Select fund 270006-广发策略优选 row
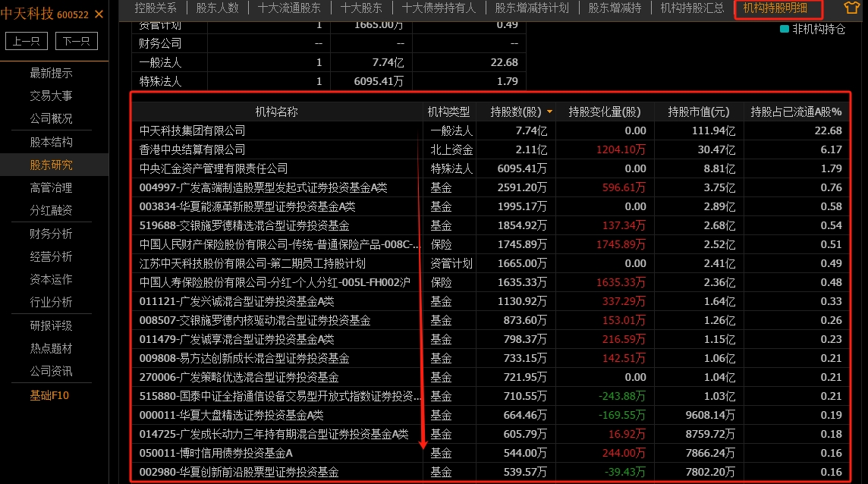The image size is (868, 484). pyautogui.click(x=490, y=377)
